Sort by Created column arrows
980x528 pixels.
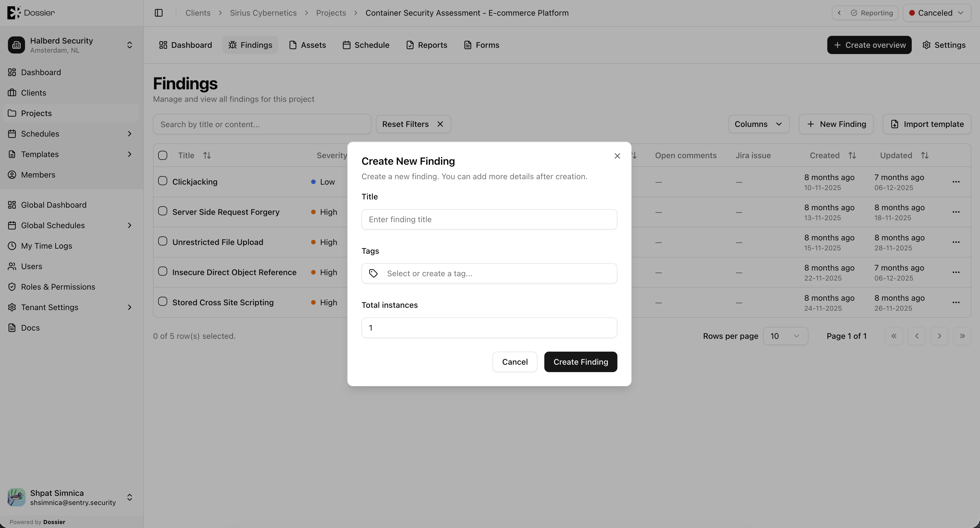point(852,155)
